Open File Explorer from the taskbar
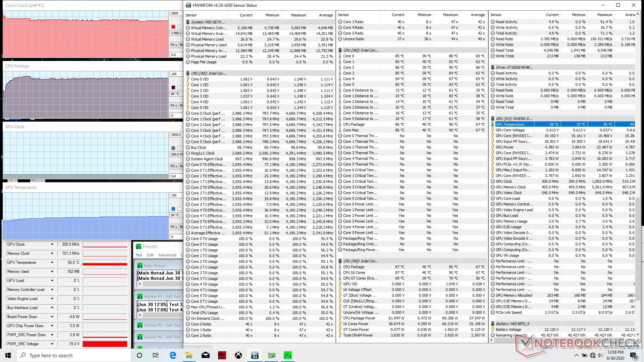This screenshot has height=362, width=644. [189, 355]
